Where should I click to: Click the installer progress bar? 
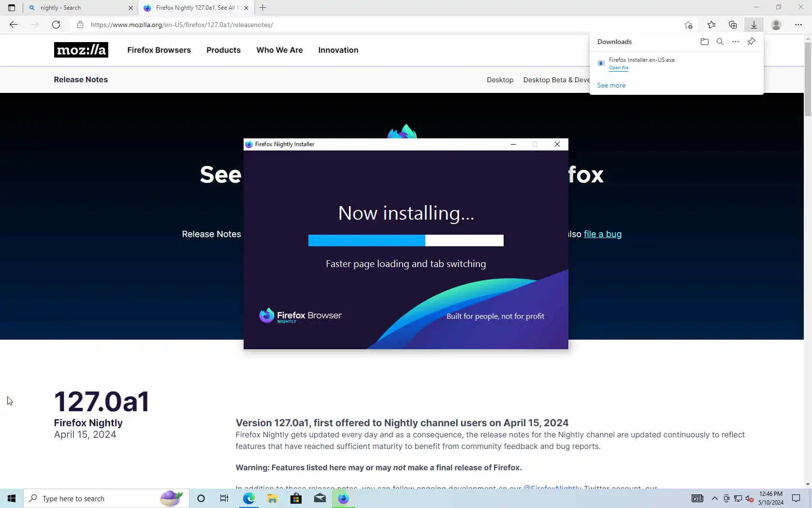[406, 240]
